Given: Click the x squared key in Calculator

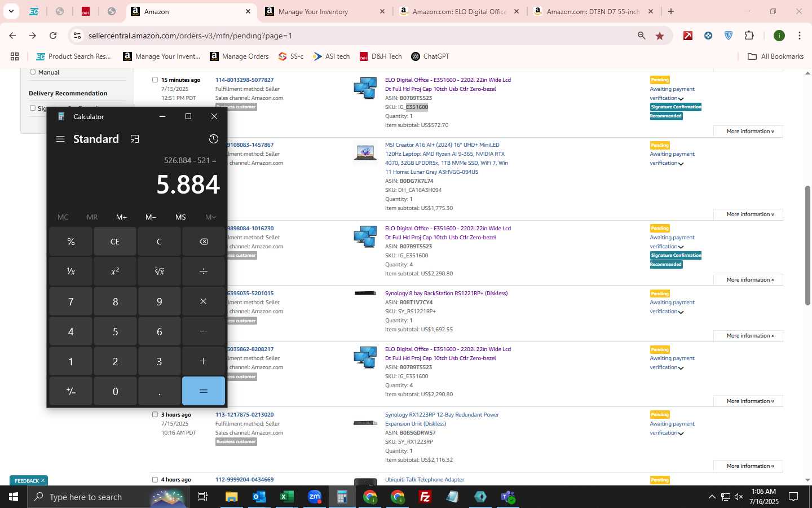Looking at the screenshot, I should (x=115, y=271).
